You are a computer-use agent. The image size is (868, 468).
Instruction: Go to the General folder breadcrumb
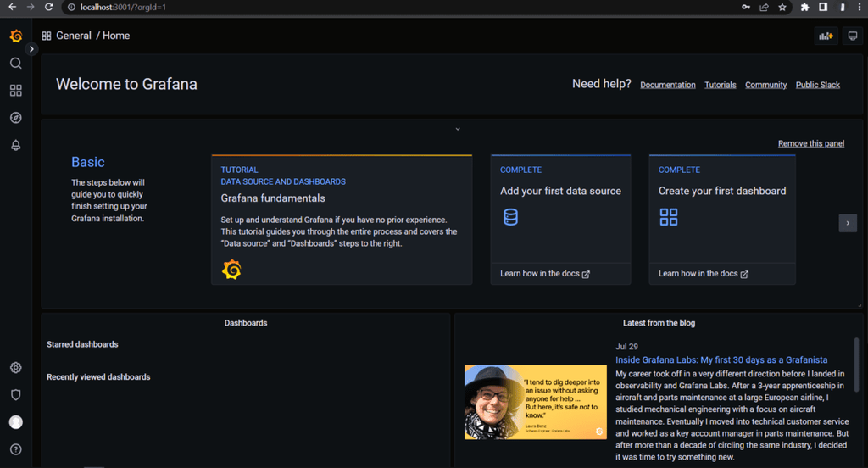click(x=74, y=36)
